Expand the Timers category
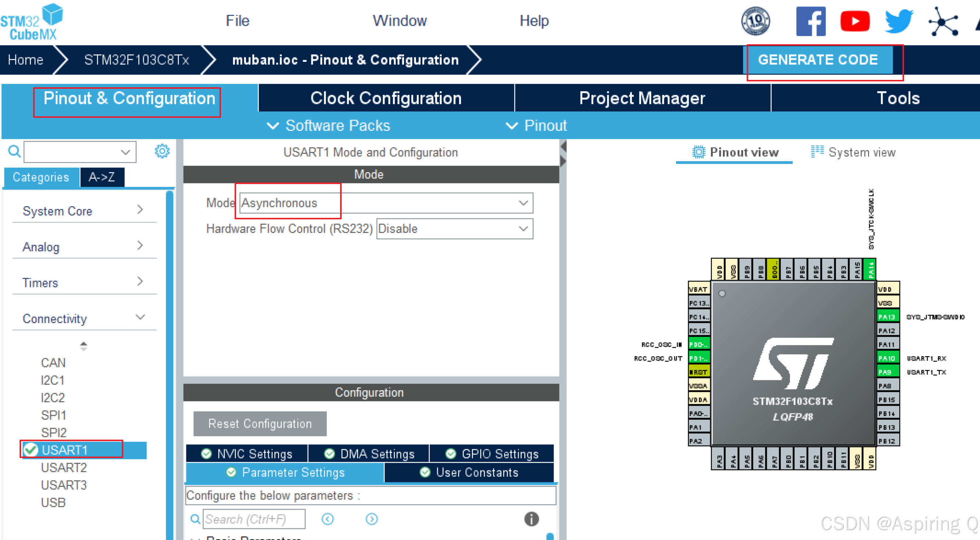Viewport: 980px width, 540px height. pyautogui.click(x=85, y=282)
